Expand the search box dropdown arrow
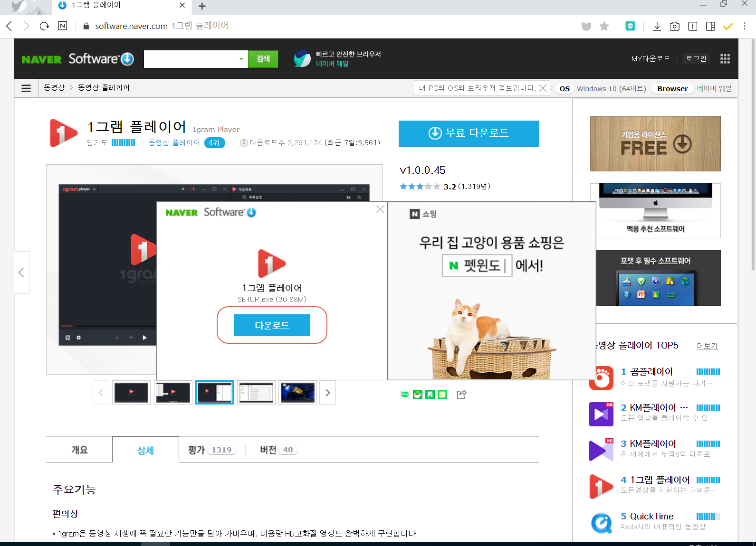The width and height of the screenshot is (756, 546). tap(241, 59)
